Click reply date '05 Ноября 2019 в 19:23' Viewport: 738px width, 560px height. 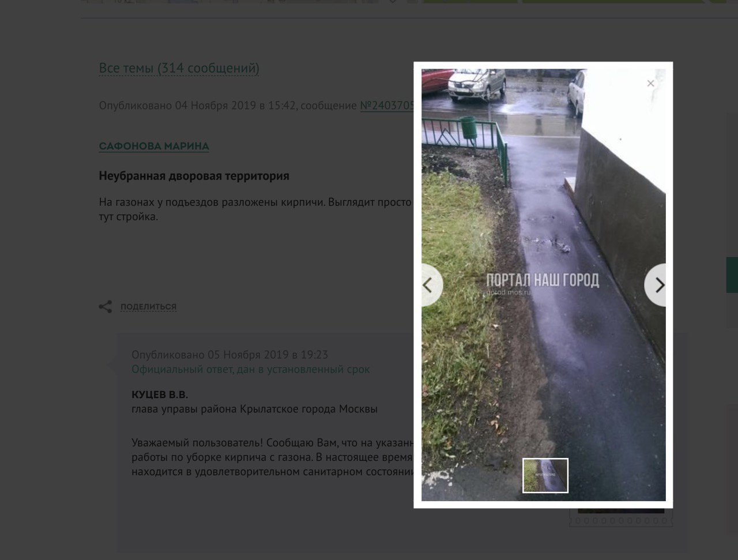[x=268, y=355]
